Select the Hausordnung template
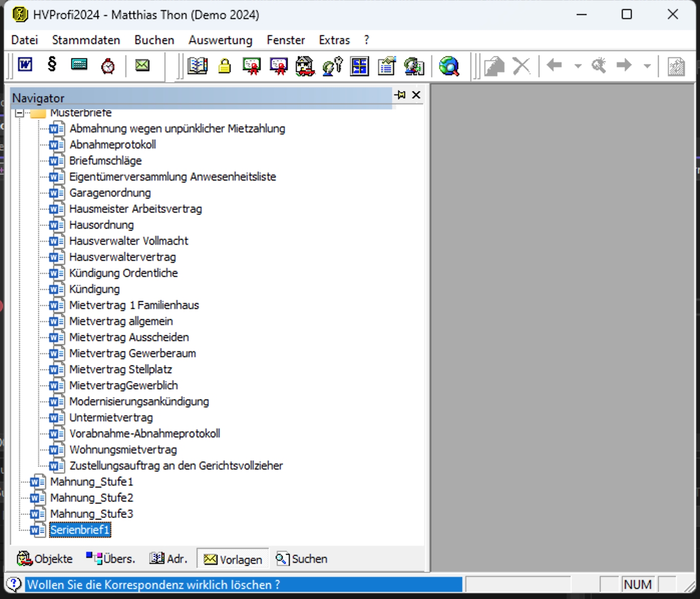The width and height of the screenshot is (700, 599). tap(102, 225)
